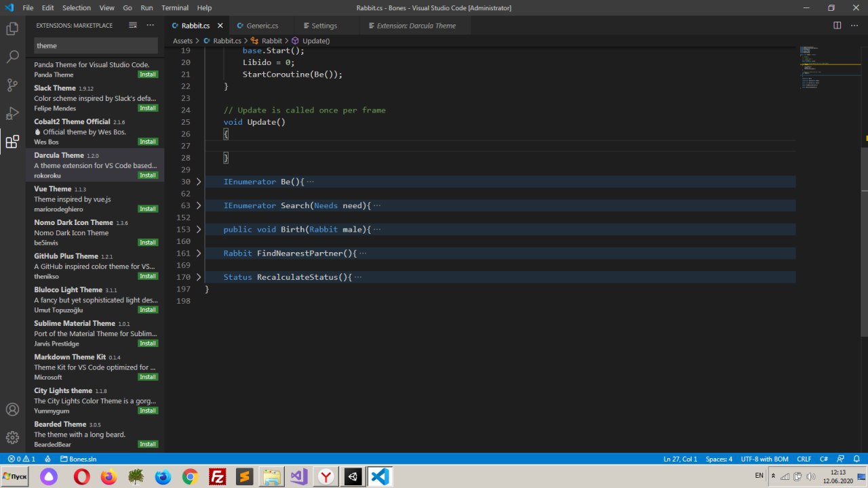The width and height of the screenshot is (868, 488).
Task: Open editor more actions ellipsis
Action: pos(854,25)
